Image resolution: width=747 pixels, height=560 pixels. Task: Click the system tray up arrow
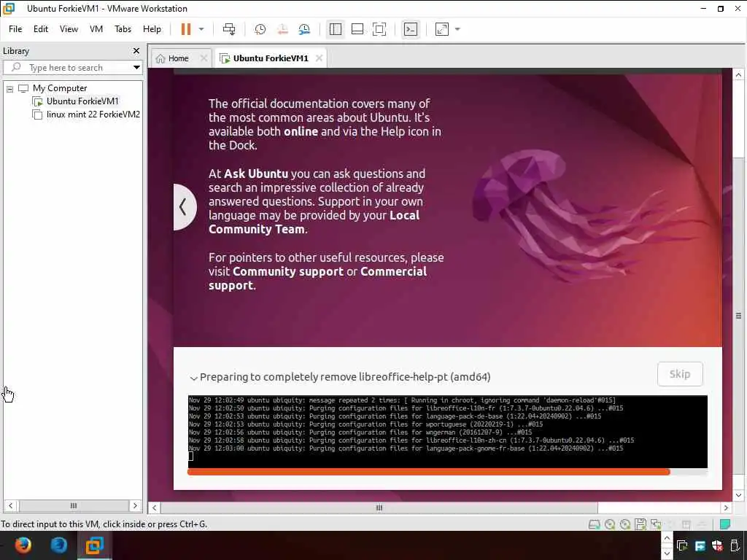coord(667,538)
